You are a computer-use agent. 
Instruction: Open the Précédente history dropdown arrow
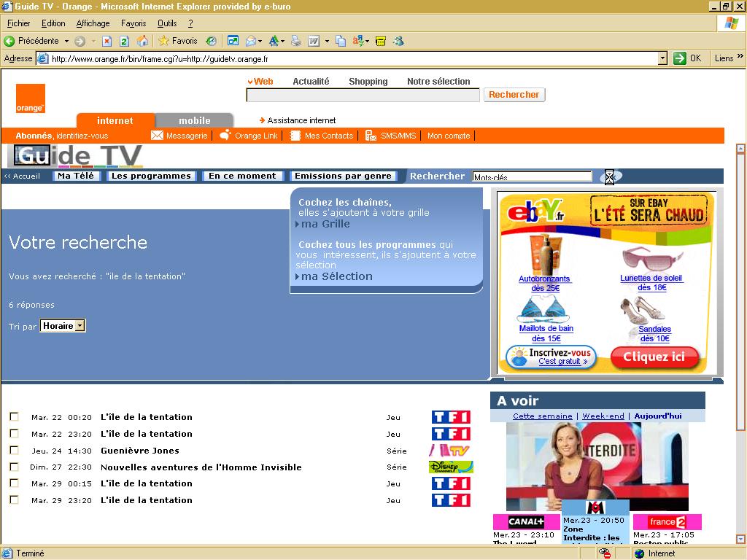click(x=66, y=41)
